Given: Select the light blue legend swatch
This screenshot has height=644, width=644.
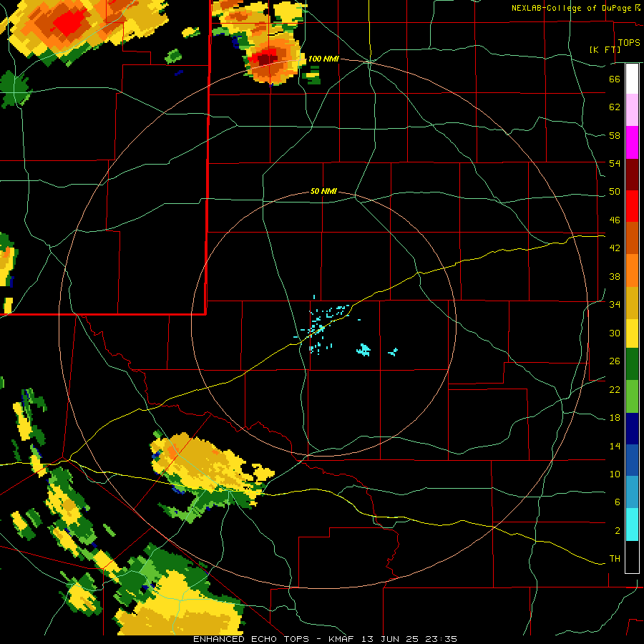Looking at the screenshot, I should pos(632,492).
